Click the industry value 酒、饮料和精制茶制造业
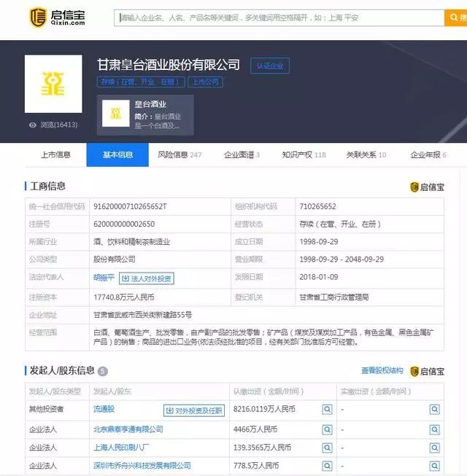467x476 pixels. (131, 242)
